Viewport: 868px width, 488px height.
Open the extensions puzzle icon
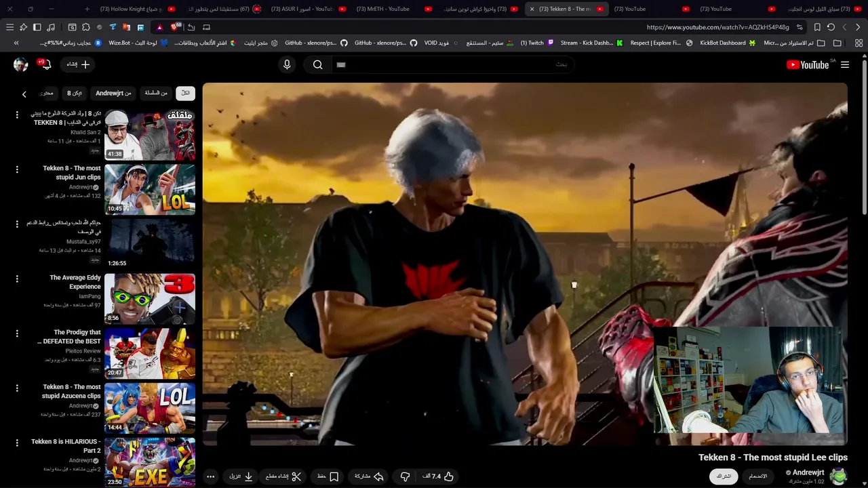pos(86,27)
